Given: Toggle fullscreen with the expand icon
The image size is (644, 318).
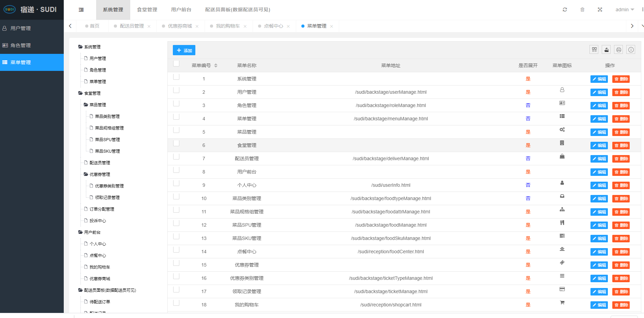Looking at the screenshot, I should 600,10.
